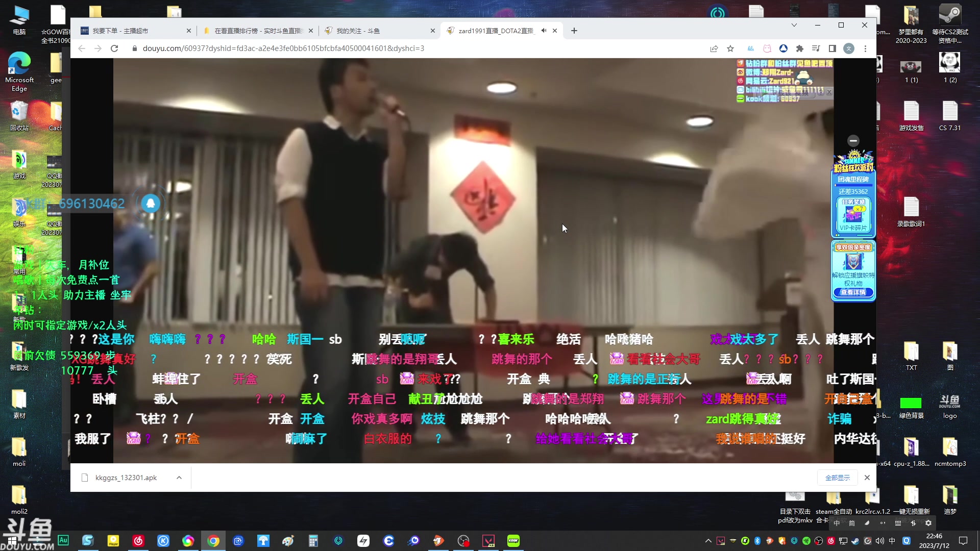The image size is (980, 551).
Task: Open the CS 7.31 file on desktop
Action: point(950,115)
